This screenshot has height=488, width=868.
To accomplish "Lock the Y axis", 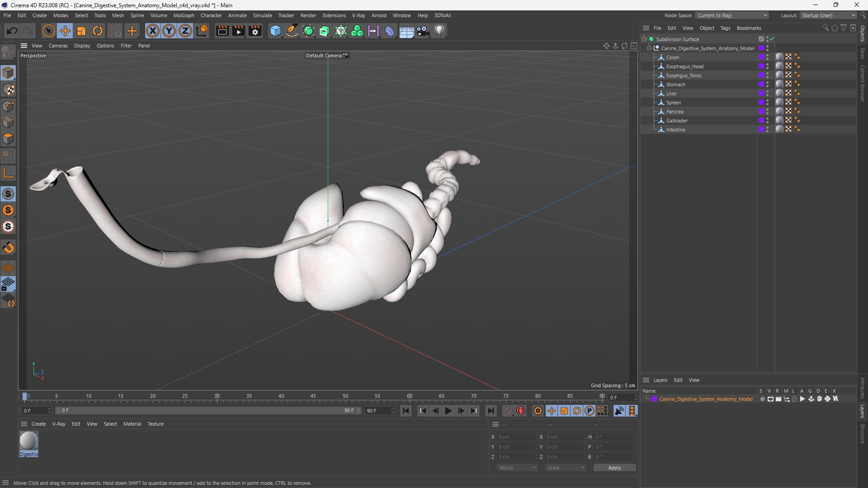I will [169, 31].
